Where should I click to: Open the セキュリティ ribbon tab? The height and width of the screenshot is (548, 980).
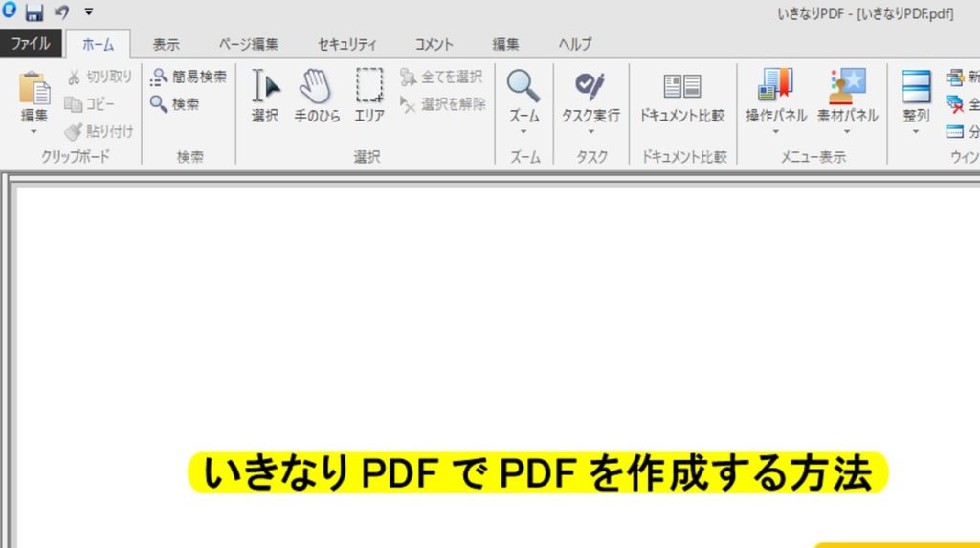point(346,44)
